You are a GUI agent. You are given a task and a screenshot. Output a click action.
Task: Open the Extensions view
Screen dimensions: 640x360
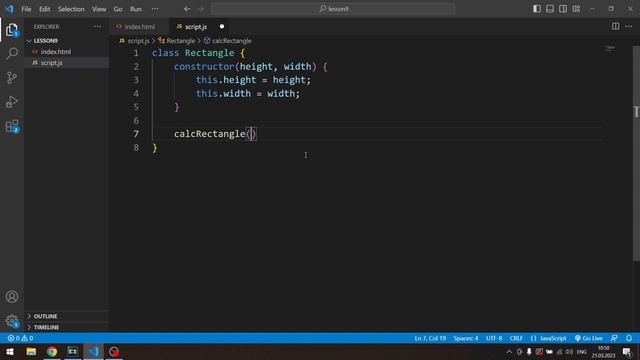[12, 126]
